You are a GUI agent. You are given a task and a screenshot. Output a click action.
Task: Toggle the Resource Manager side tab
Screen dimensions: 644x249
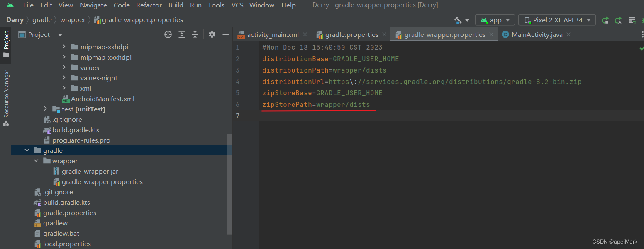coord(6,98)
